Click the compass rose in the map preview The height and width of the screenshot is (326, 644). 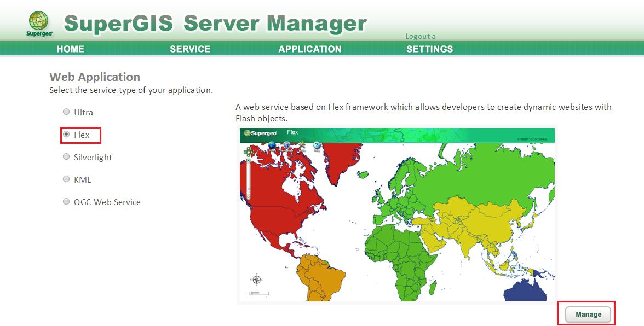[257, 280]
